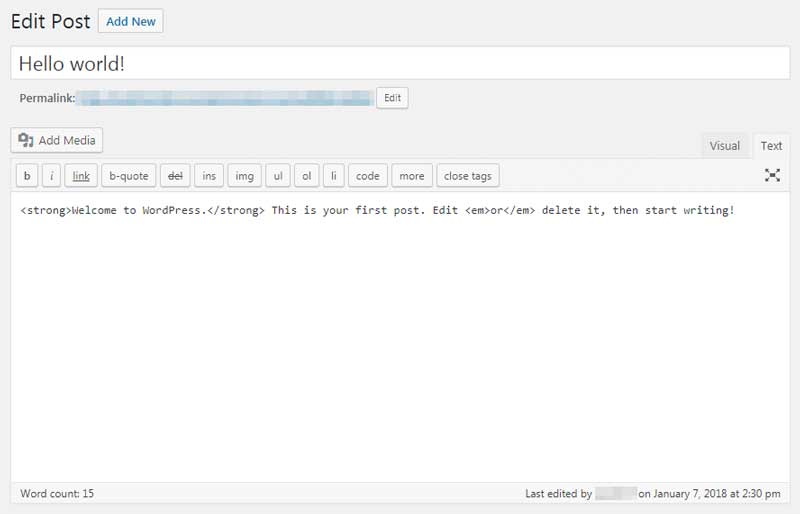Select the Text editor tab
The width and height of the screenshot is (800, 514).
click(x=771, y=146)
